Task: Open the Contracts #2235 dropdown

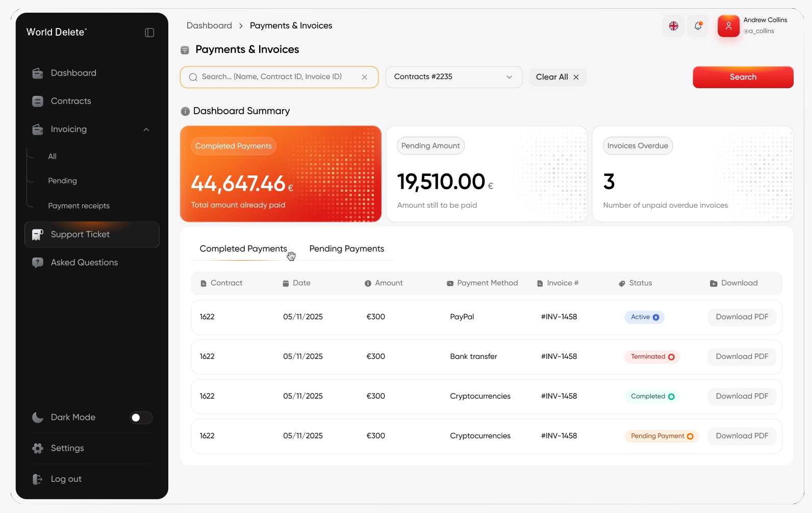Action: [x=453, y=77]
